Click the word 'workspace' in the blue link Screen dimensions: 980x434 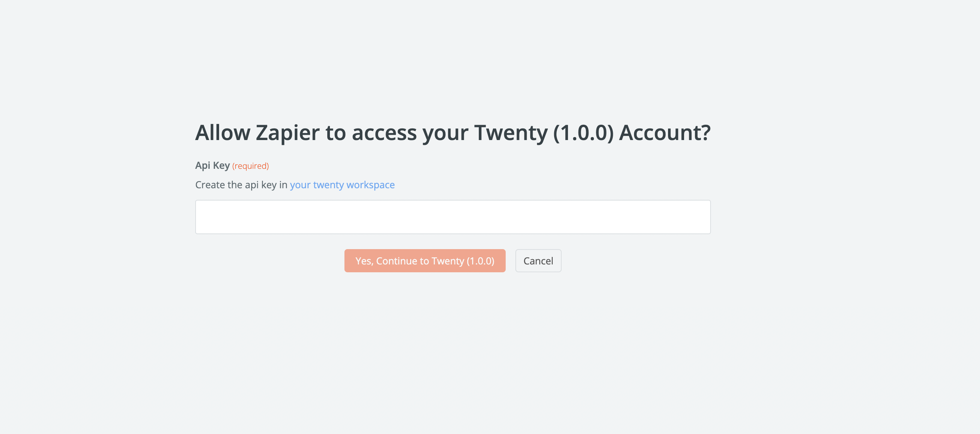point(370,185)
